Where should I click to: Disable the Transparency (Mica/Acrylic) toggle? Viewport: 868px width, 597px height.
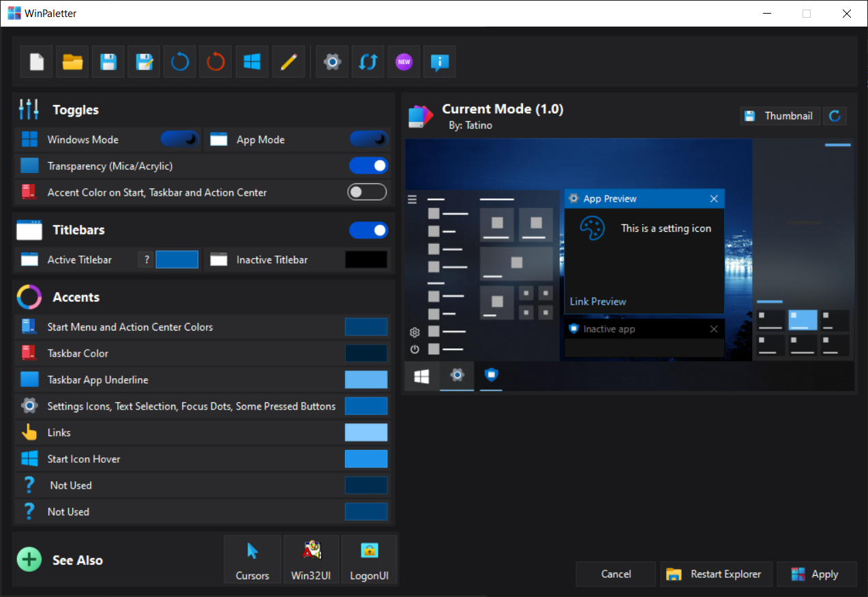tap(368, 166)
